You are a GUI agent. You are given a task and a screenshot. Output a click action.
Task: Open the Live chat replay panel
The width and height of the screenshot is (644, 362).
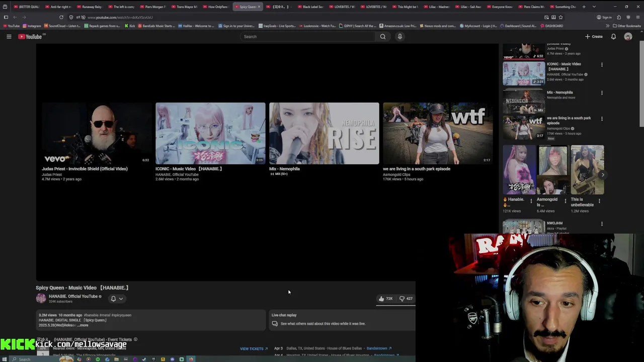342,320
